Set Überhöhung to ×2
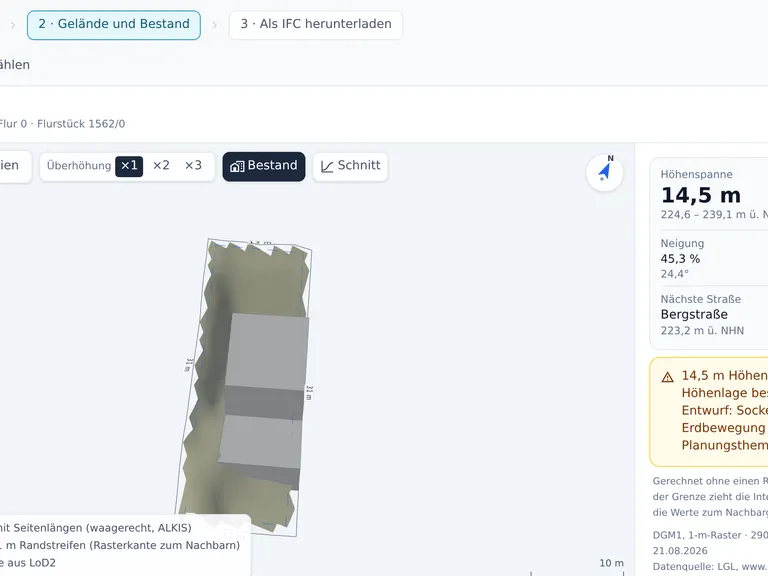 point(161,166)
